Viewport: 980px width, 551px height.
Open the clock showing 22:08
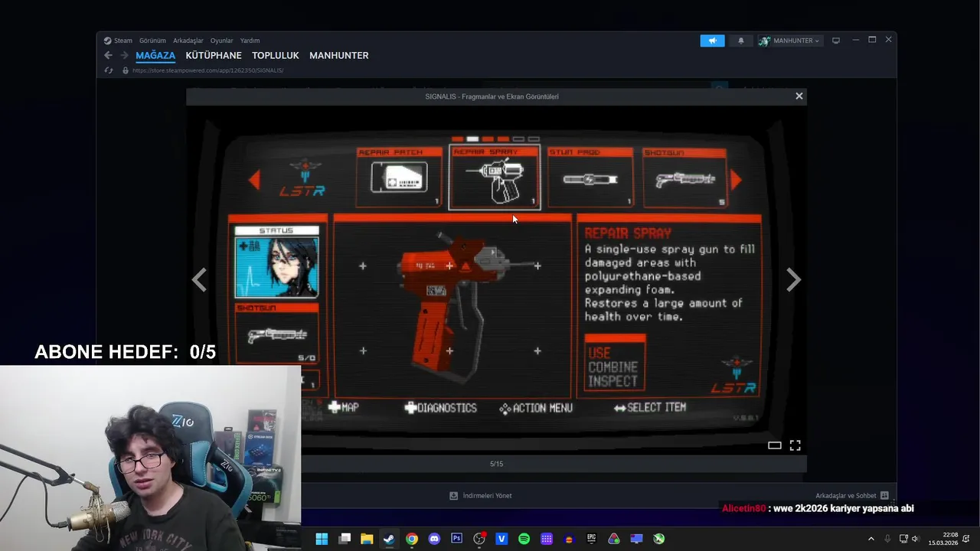943,539
